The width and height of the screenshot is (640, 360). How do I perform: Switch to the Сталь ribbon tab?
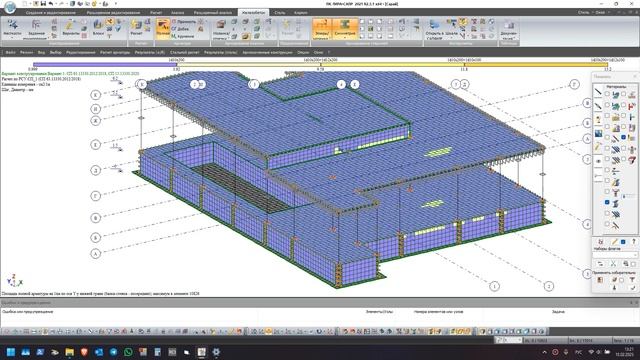[x=280, y=13]
